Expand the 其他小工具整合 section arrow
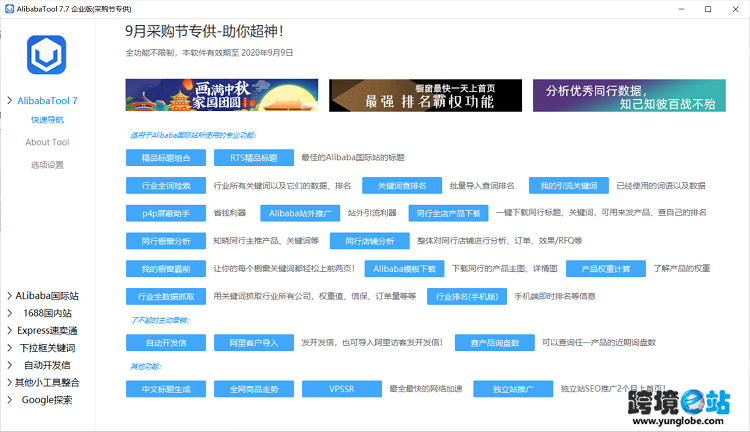 coord(10,382)
